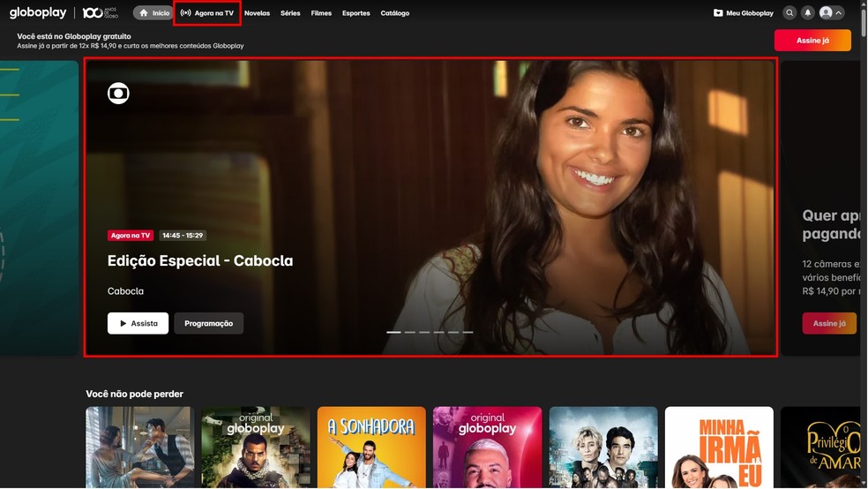This screenshot has height=489, width=868.
Task: Select second carousel indicator dash
Action: [409, 332]
